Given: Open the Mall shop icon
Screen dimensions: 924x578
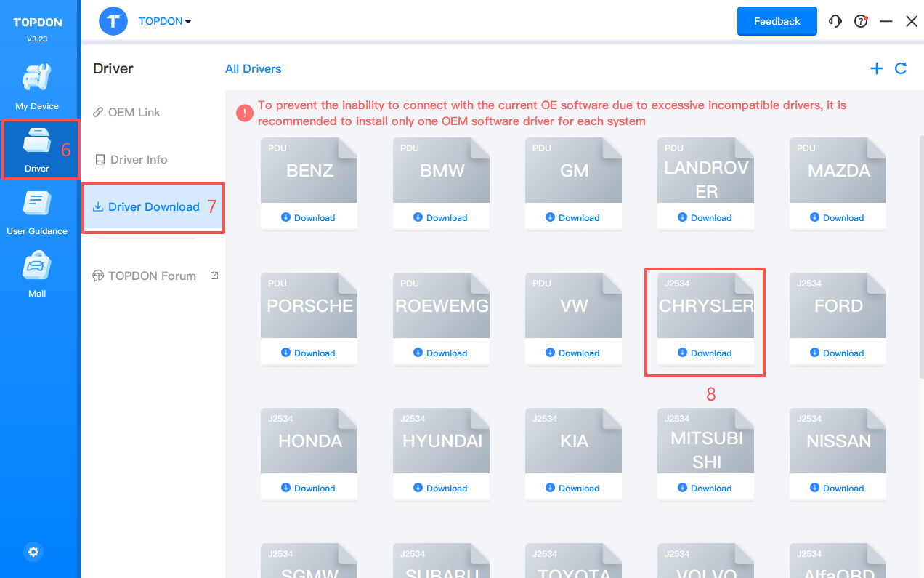Looking at the screenshot, I should click(37, 269).
